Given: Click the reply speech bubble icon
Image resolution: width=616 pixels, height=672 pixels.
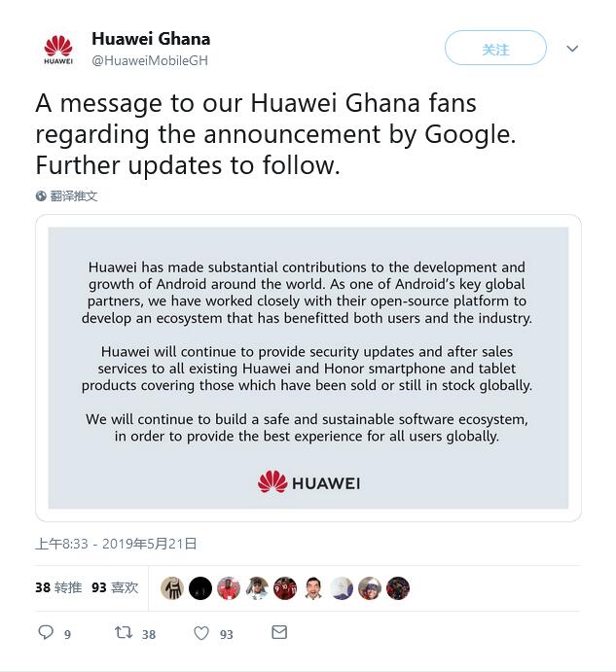Looking at the screenshot, I should click(46, 632).
